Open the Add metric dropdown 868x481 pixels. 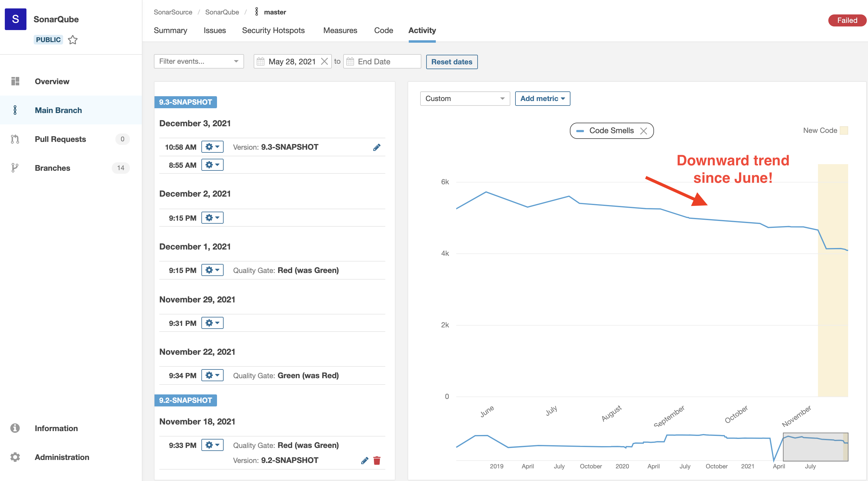click(x=542, y=98)
